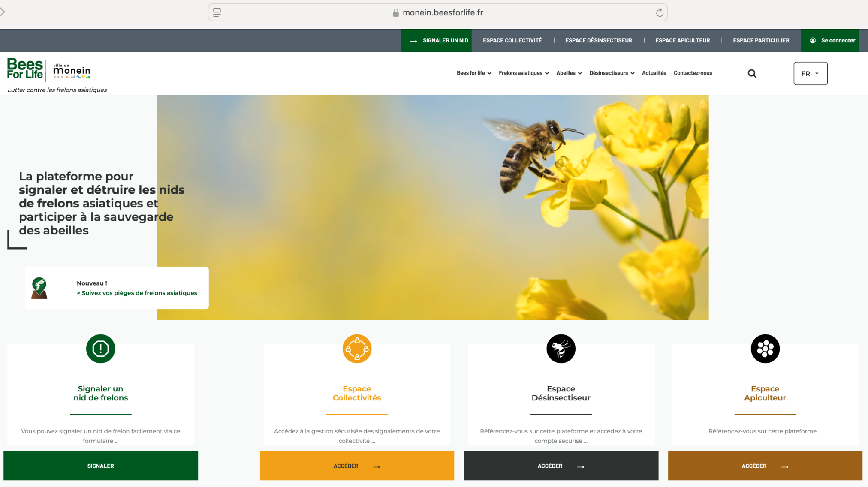The height and width of the screenshot is (487, 868).
Task: Click the page reader icon in address bar
Action: point(217,12)
